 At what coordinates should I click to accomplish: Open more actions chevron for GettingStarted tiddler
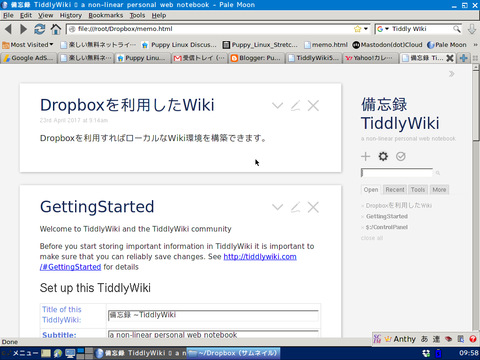[x=277, y=207]
